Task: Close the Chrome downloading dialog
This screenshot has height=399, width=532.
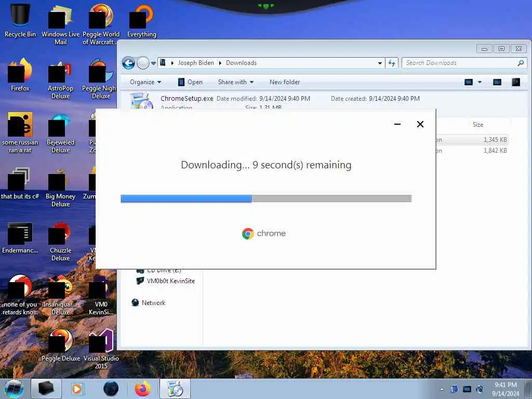Action: pos(420,124)
